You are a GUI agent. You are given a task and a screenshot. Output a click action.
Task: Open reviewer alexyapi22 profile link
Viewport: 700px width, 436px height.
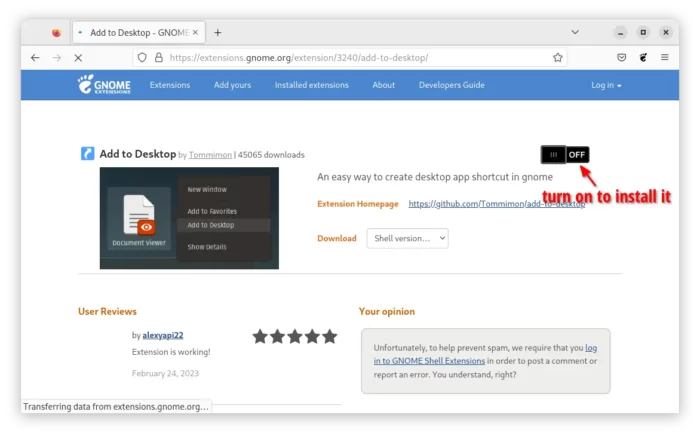click(163, 335)
